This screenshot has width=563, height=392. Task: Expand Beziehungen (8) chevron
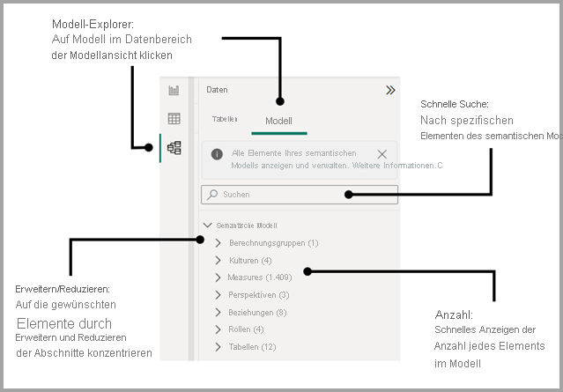coord(218,313)
